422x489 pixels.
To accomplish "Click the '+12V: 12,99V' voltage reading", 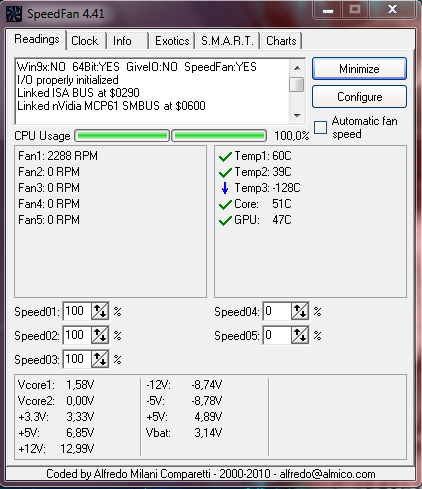I will point(56,449).
